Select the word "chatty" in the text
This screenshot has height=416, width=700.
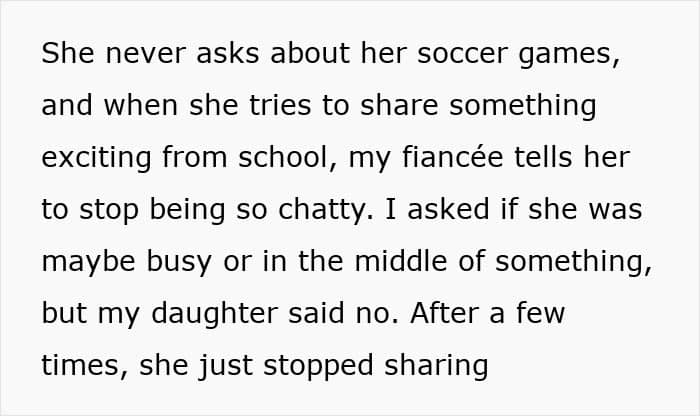pos(321,211)
